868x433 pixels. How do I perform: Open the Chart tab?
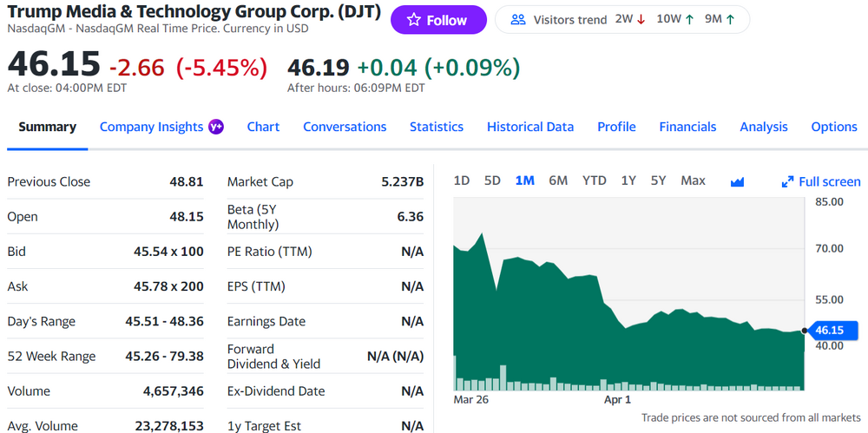tap(263, 127)
